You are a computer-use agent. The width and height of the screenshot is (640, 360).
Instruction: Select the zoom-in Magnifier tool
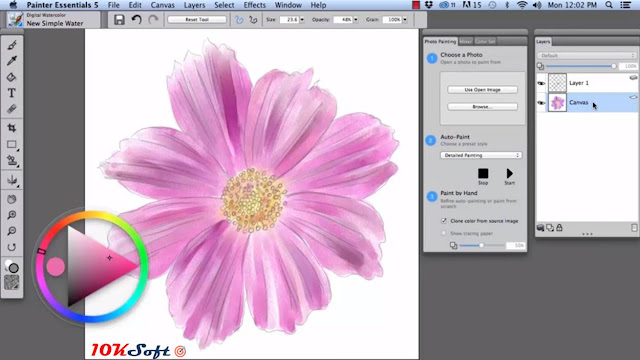pos(12,215)
